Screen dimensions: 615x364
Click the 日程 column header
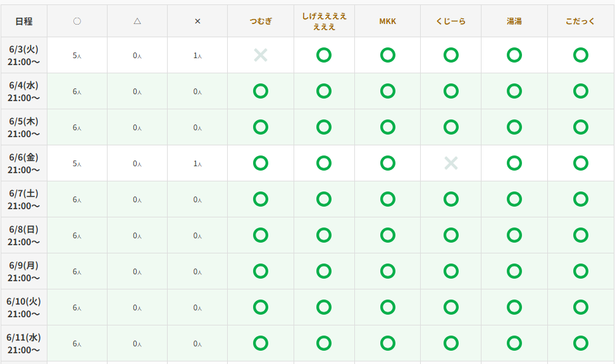coord(24,21)
